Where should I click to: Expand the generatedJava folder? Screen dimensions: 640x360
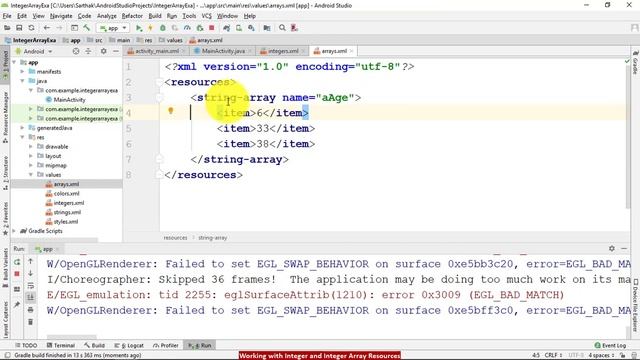coord(22,128)
